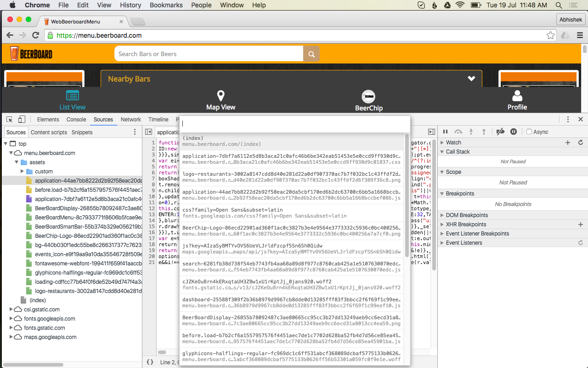Image resolution: width=588 pixels, height=368 pixels.
Task: Click the BeerBoard logo
Action: (x=31, y=54)
